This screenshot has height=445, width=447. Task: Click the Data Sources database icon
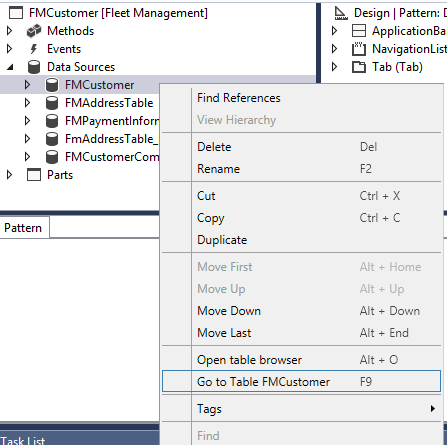[x=34, y=67]
